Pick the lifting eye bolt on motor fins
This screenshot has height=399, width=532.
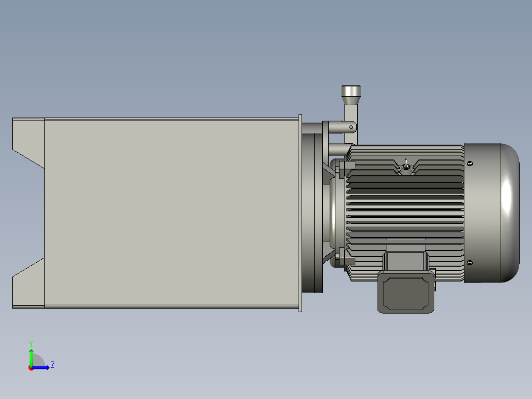pyautogui.click(x=406, y=166)
